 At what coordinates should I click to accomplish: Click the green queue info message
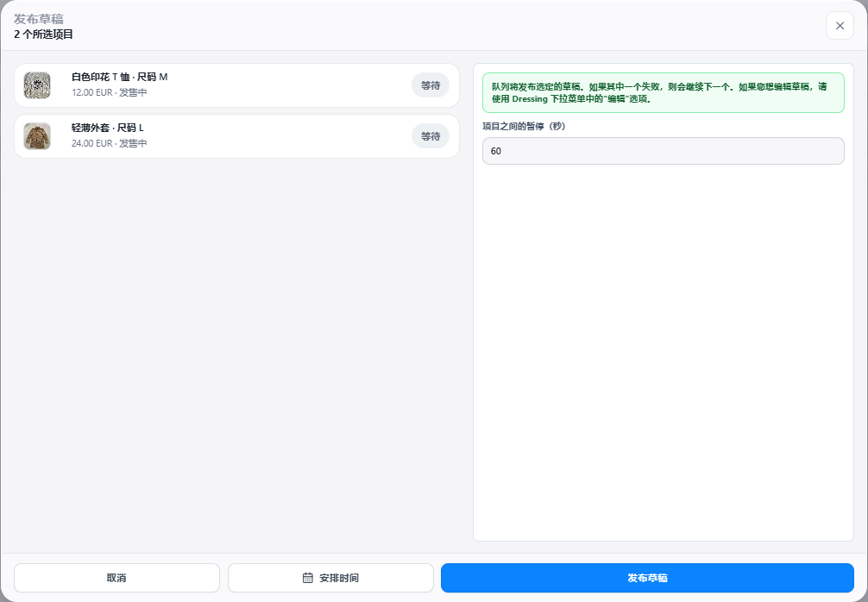[664, 93]
